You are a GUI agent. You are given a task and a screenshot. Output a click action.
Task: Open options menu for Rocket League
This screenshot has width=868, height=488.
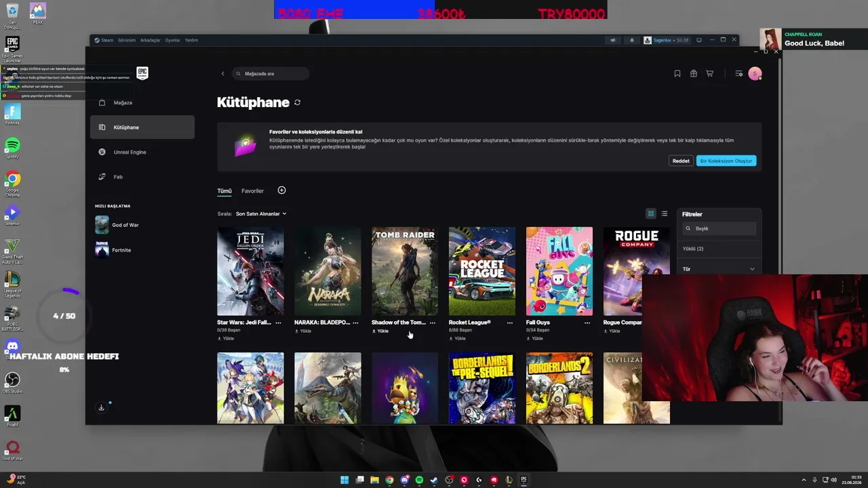pyautogui.click(x=510, y=323)
